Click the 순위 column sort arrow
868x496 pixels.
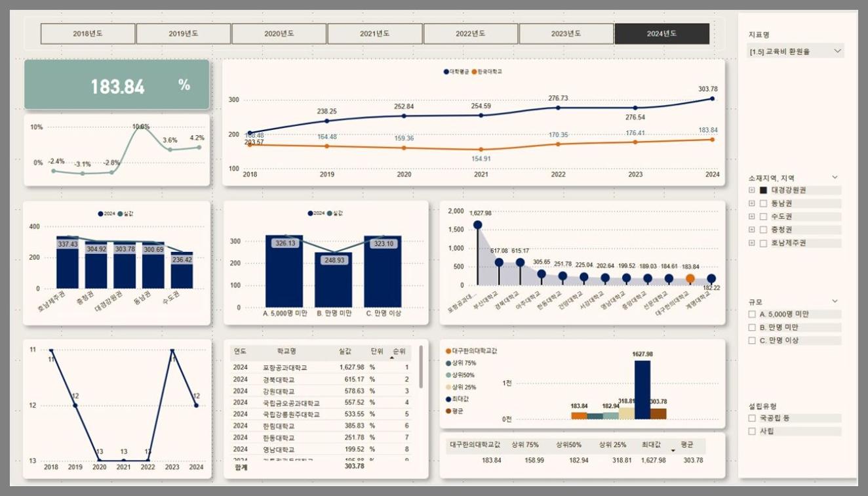[x=392, y=358]
